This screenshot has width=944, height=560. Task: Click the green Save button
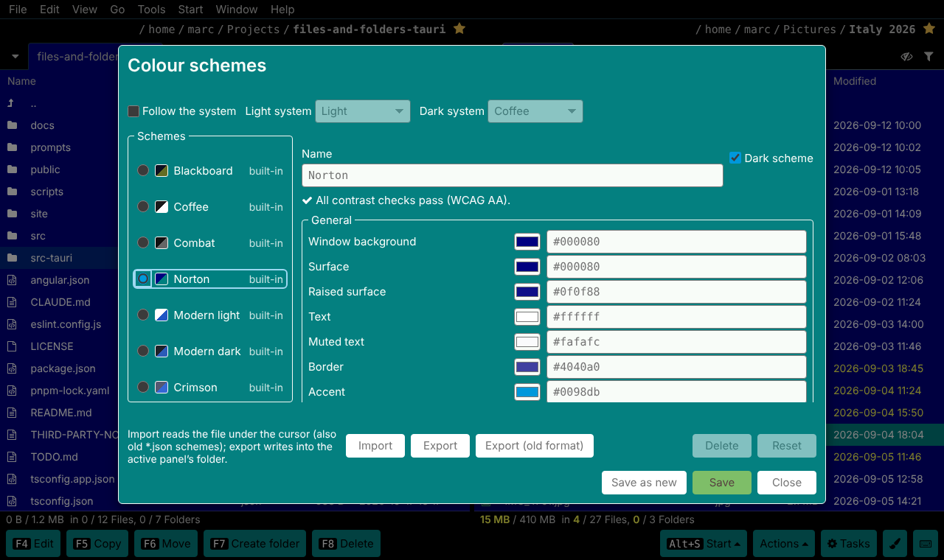tap(722, 483)
